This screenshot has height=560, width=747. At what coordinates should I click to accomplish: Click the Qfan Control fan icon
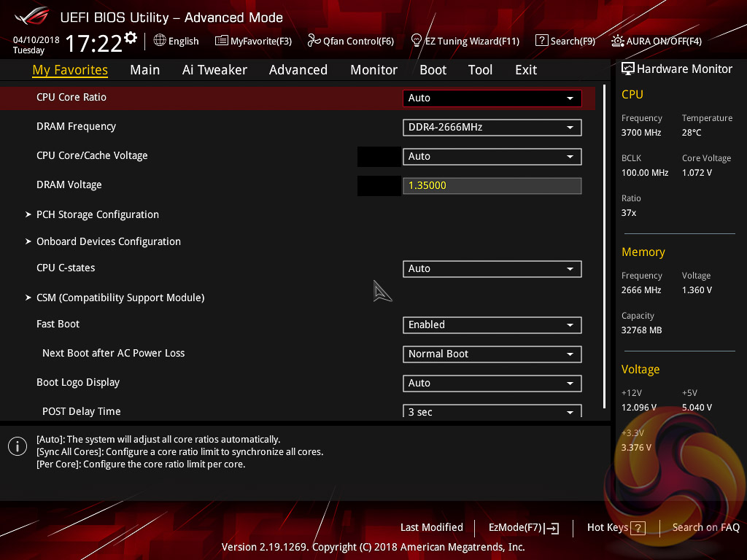[314, 41]
